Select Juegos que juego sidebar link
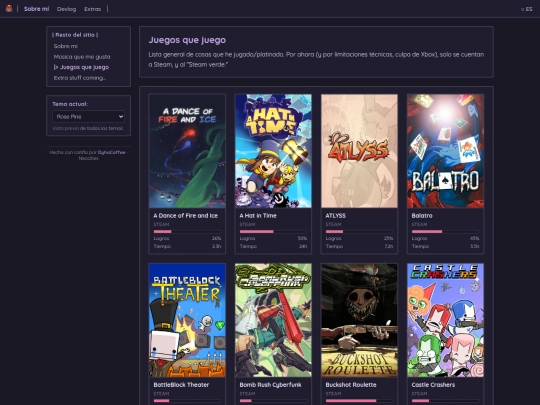Image resolution: width=540 pixels, height=405 pixels. click(x=81, y=67)
